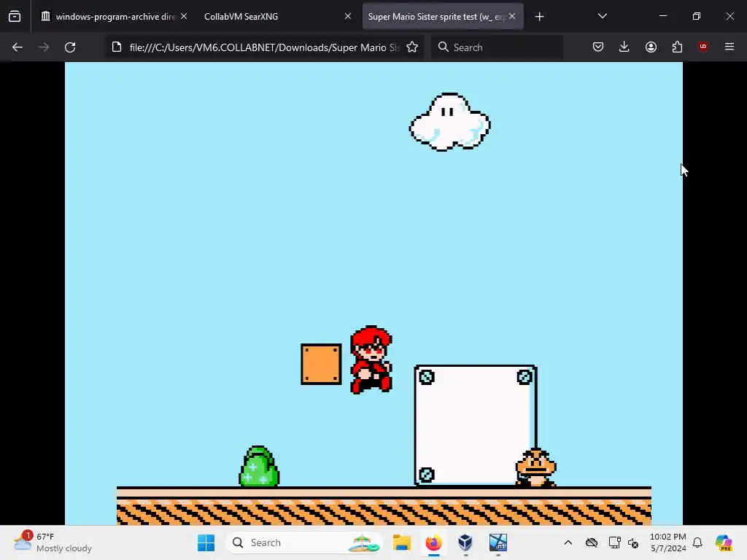Open network settings tray icon
The height and width of the screenshot is (560, 747).
pyautogui.click(x=614, y=542)
